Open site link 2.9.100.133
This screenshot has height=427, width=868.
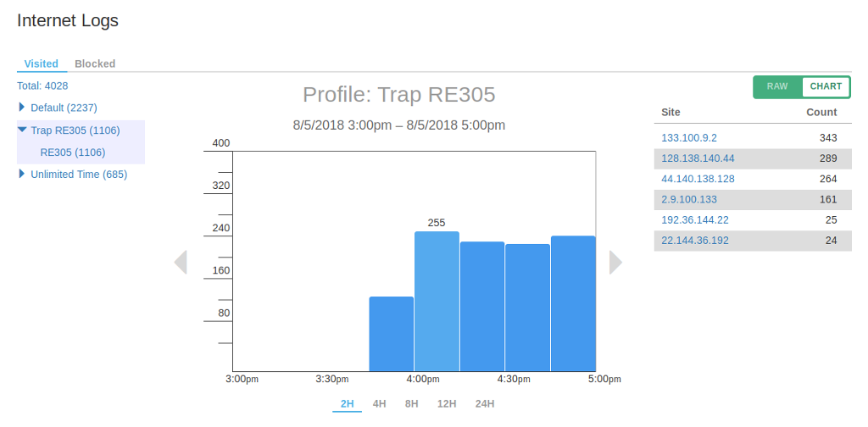tap(688, 199)
